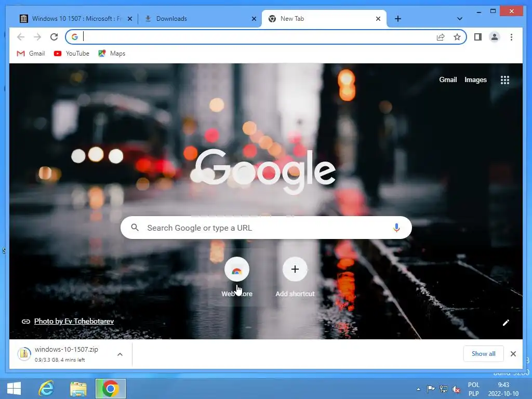This screenshot has width=532, height=399.
Task: Click Chrome icon in taskbar
Action: click(110, 389)
